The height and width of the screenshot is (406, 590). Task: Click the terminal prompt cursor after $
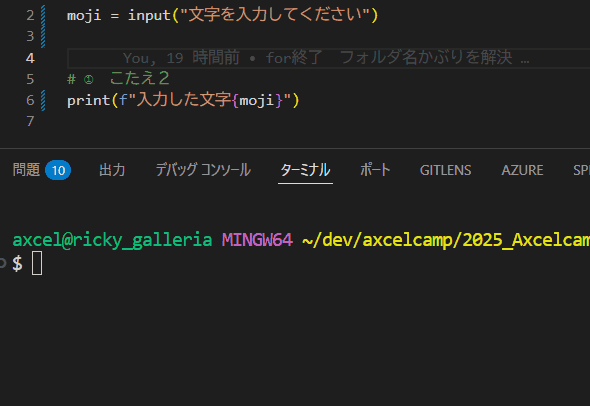[37, 263]
